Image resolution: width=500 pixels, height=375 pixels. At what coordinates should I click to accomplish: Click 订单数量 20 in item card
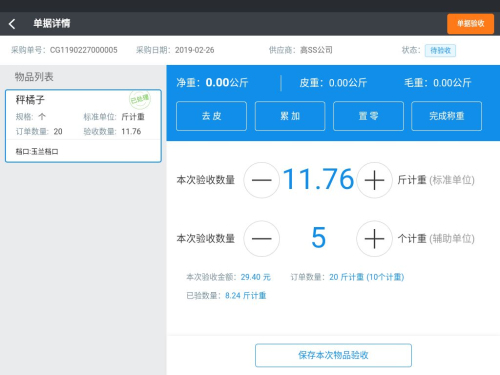[x=39, y=132]
